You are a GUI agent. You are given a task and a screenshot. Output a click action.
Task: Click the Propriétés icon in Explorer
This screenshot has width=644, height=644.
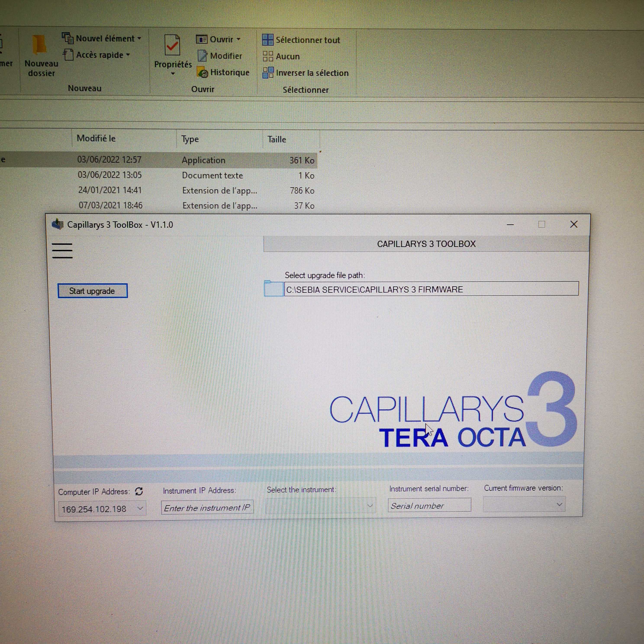tap(172, 45)
